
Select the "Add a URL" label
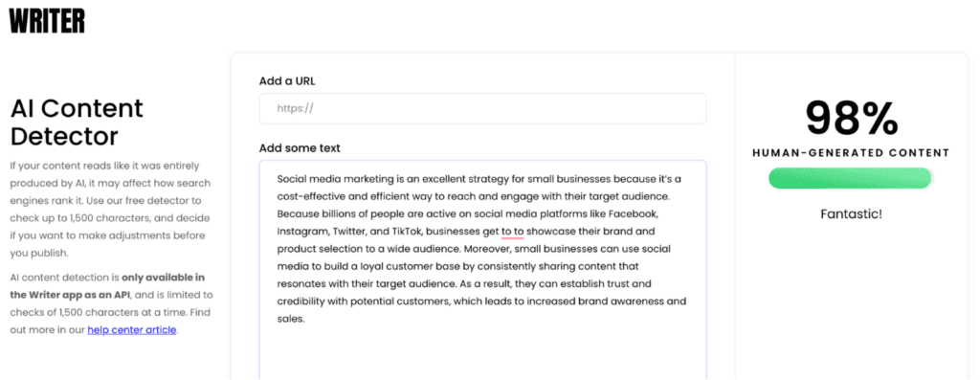point(291,80)
